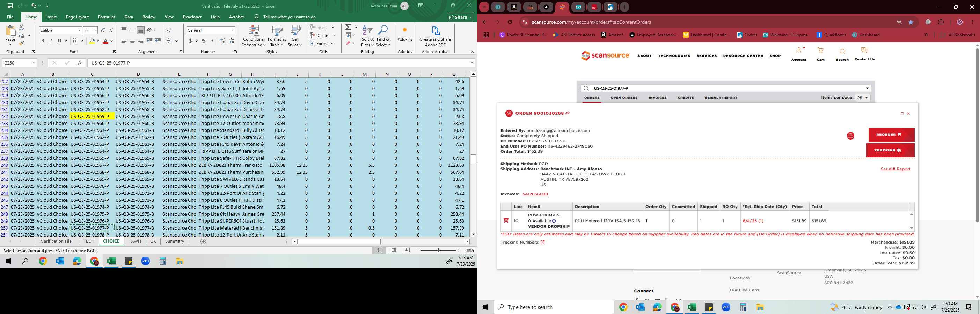Screen dimensions: 980x314
Task: Apply yellow fill color swatch
Action: point(92,41)
